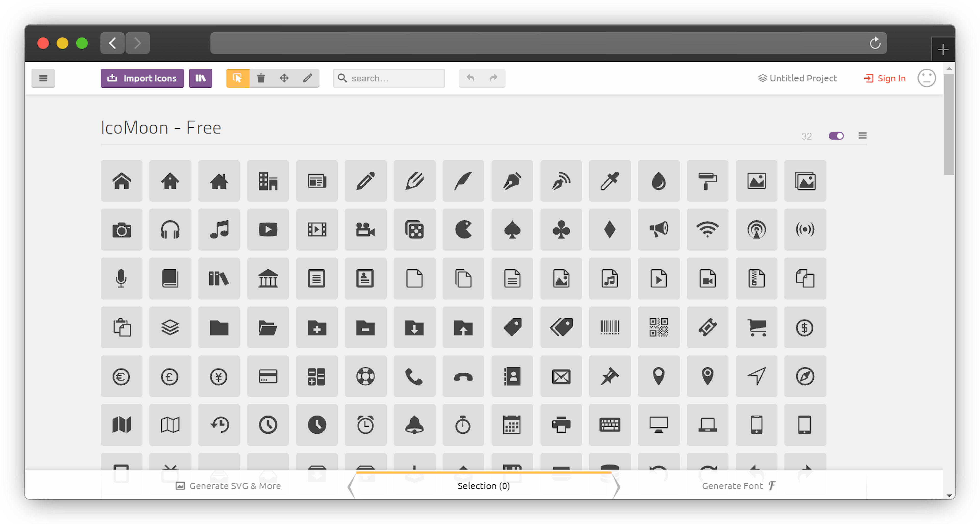Select the newspaper icon
This screenshot has height=524, width=980.
(316, 181)
